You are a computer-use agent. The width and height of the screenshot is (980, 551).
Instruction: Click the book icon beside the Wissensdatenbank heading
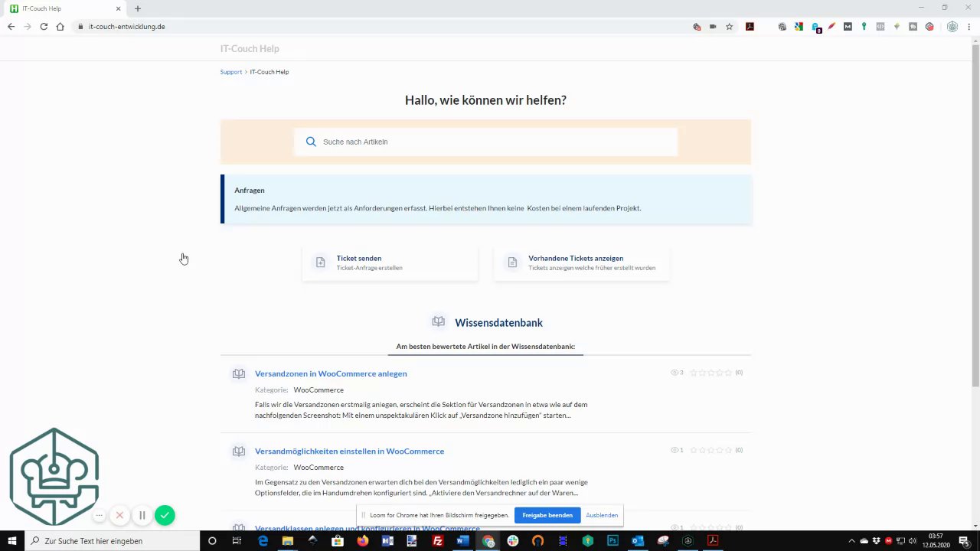click(x=438, y=321)
